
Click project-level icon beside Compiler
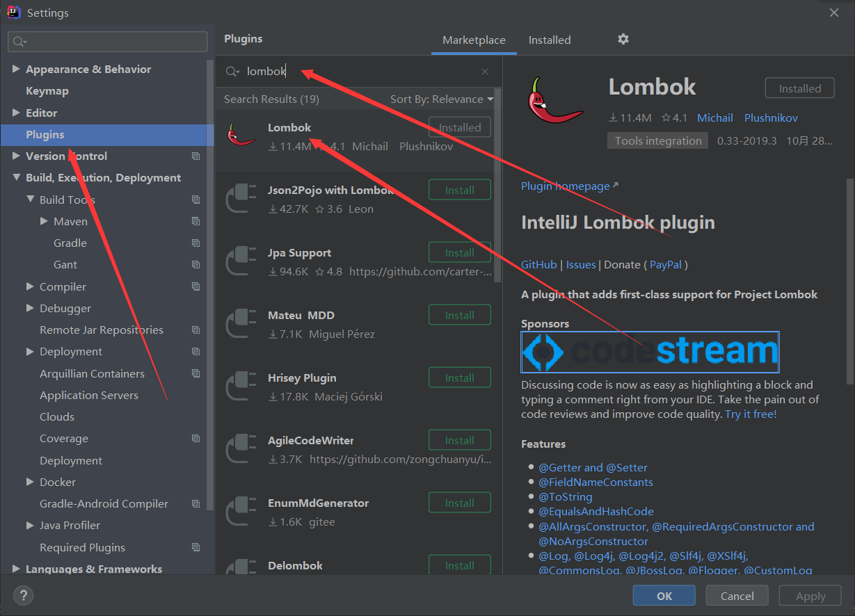[195, 286]
